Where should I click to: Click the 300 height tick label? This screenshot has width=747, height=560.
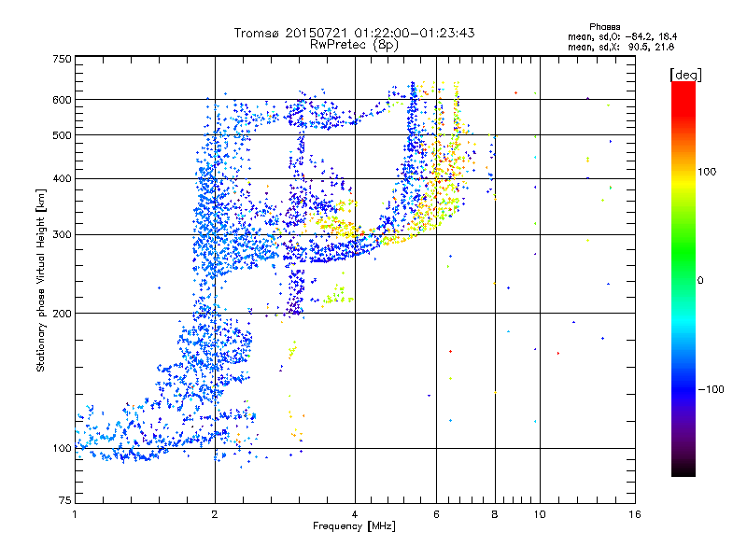pos(62,235)
